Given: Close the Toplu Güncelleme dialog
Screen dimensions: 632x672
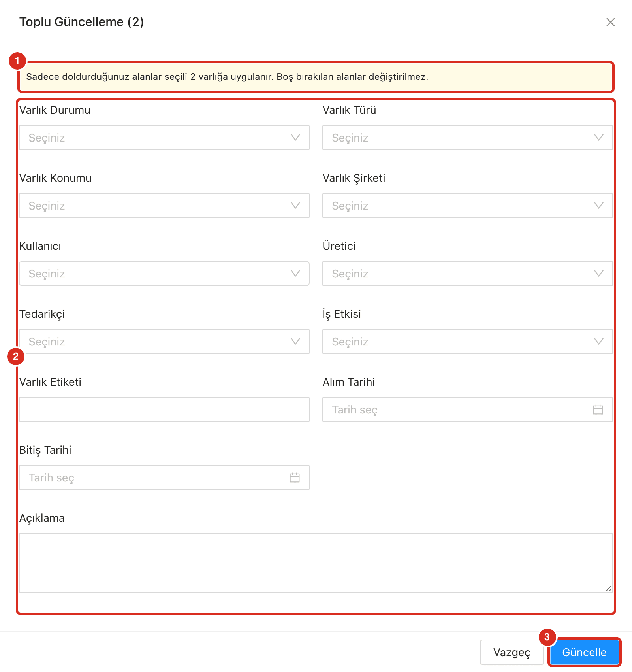Looking at the screenshot, I should 610,22.
